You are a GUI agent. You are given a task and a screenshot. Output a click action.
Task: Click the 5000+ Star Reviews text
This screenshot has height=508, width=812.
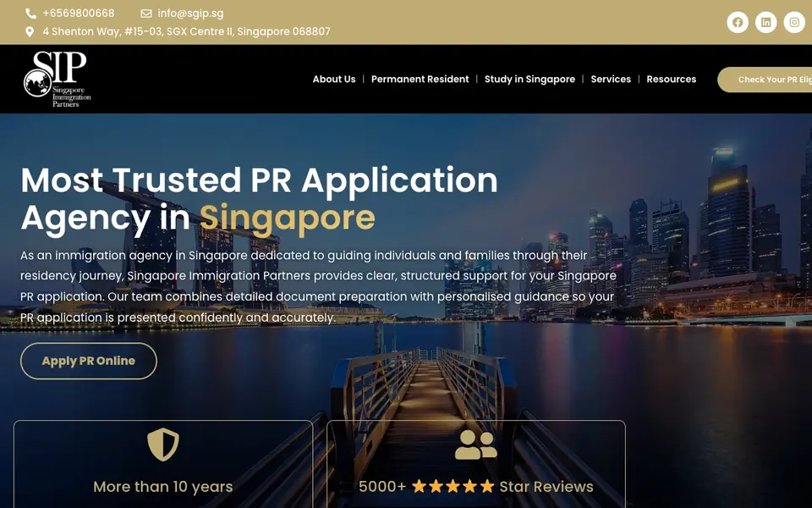(476, 487)
